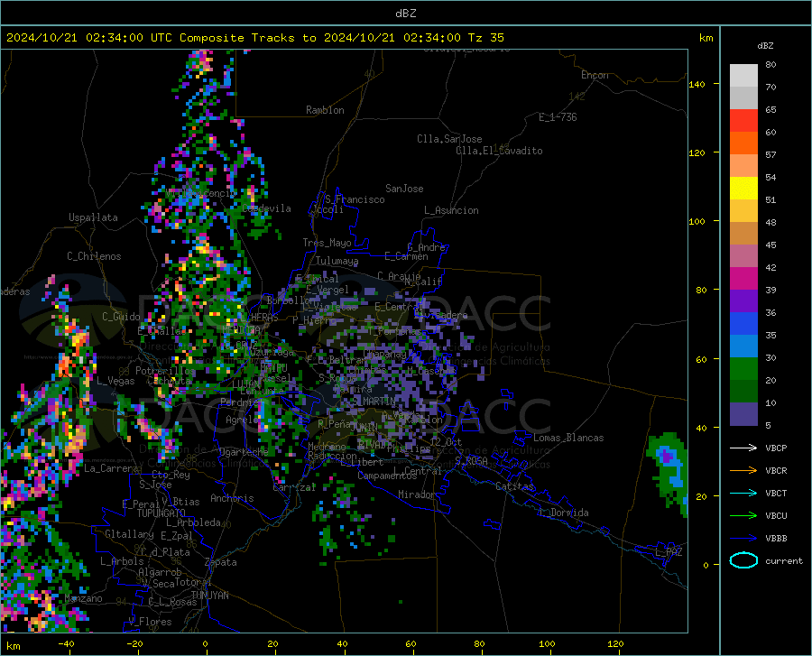The height and width of the screenshot is (656, 812).
Task: Click the 'S_Francisco' place label
Action: click(355, 199)
